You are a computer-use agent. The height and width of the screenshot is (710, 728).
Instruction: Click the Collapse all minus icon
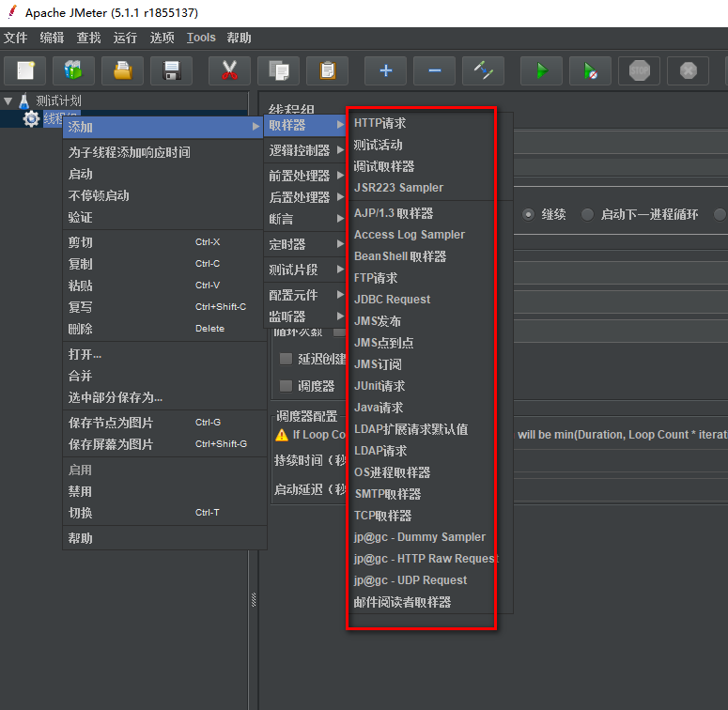click(435, 71)
